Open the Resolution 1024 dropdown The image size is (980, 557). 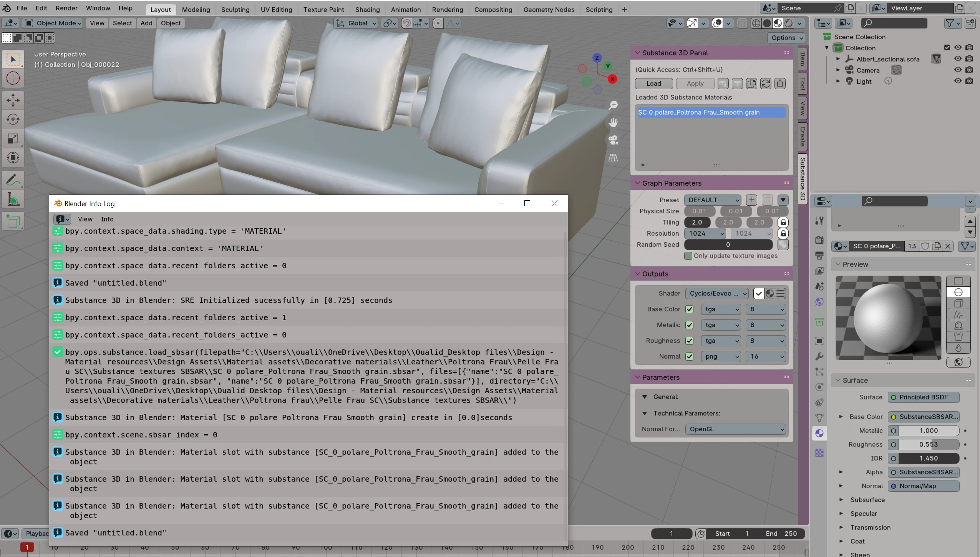[x=705, y=233]
